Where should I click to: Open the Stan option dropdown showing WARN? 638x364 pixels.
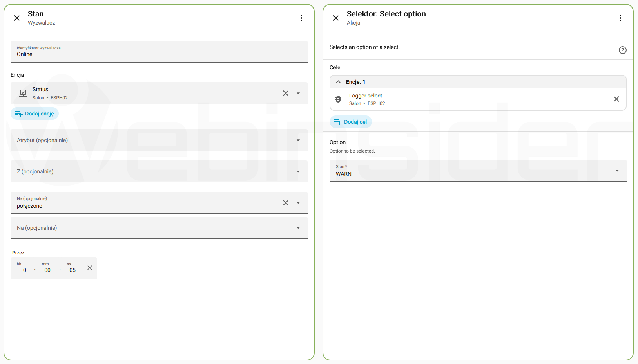coord(617,171)
